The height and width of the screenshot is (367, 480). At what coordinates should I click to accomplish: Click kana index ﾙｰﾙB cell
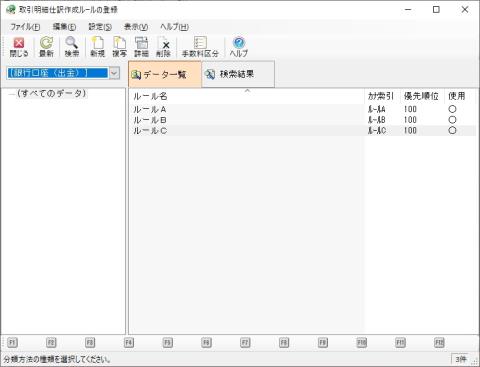click(377, 120)
